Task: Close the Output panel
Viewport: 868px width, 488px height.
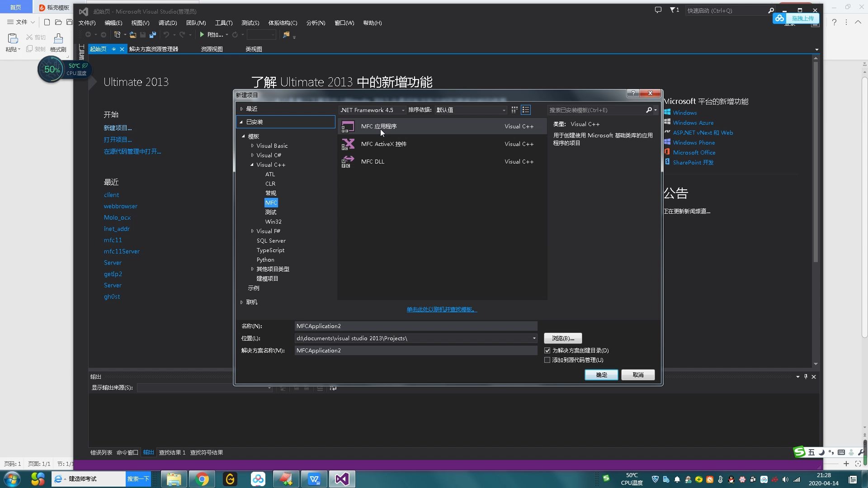Action: click(814, 376)
